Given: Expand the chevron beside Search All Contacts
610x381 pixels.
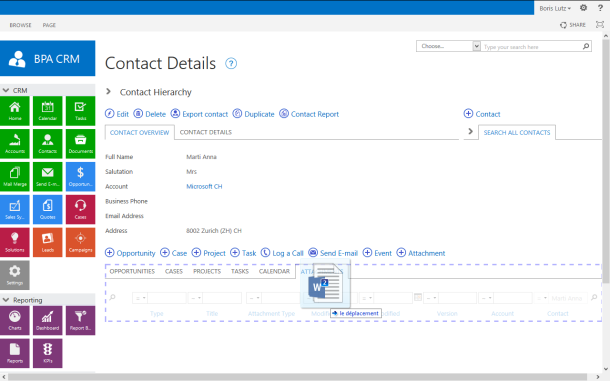Looking at the screenshot, I should 470,132.
